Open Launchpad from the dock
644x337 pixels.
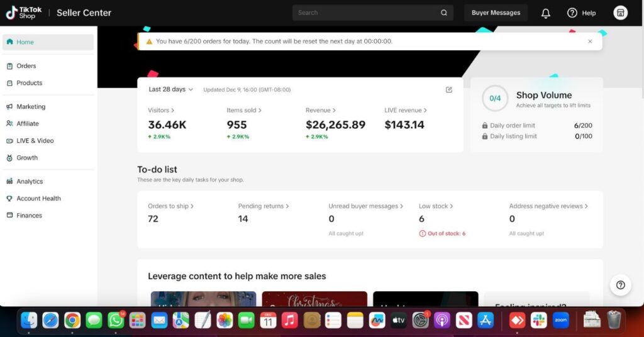[x=138, y=320]
